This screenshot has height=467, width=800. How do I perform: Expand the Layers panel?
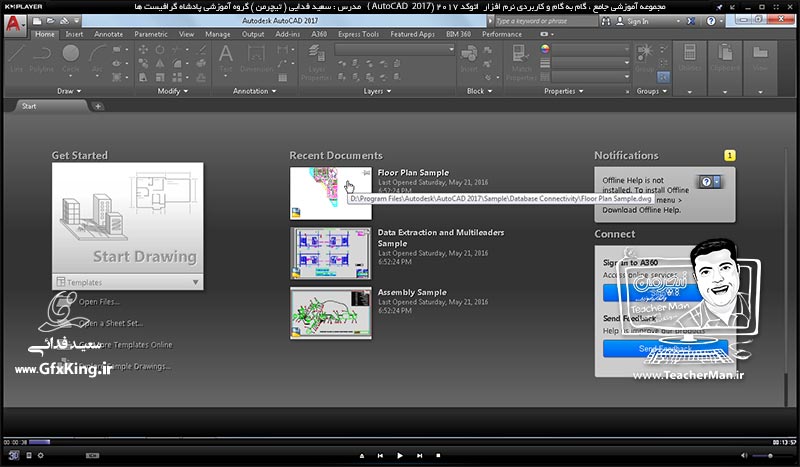point(377,91)
